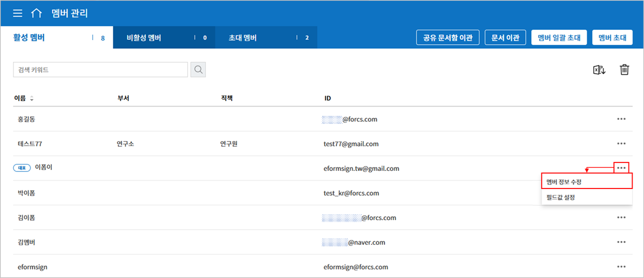Switch to 초대 멤버 tab

[266, 38]
